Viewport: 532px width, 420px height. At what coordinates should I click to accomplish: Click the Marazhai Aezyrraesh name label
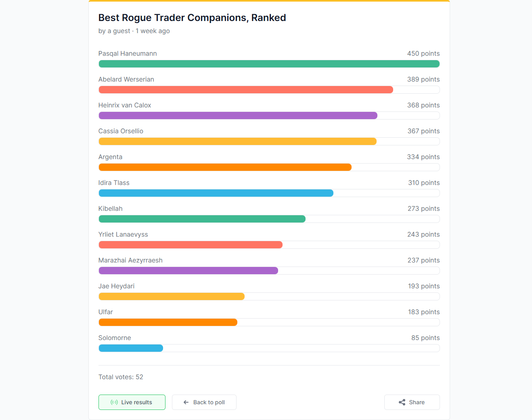coord(130,260)
